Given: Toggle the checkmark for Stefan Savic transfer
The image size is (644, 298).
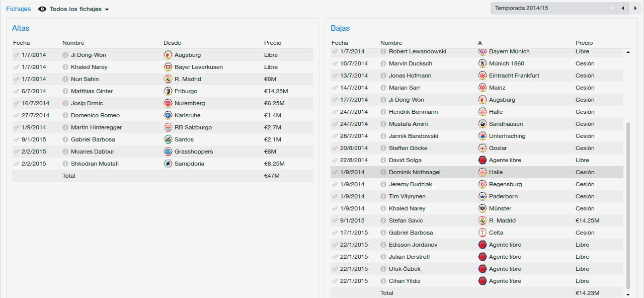Looking at the screenshot, I should click(x=335, y=220).
